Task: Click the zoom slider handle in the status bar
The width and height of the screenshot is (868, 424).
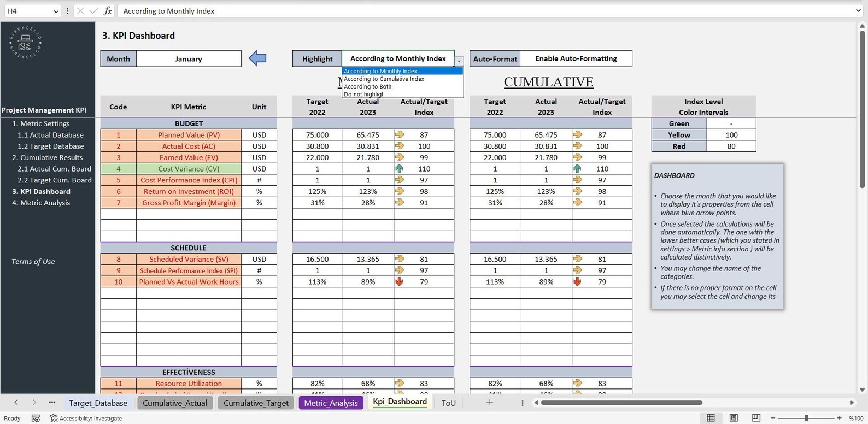Action: click(806, 418)
